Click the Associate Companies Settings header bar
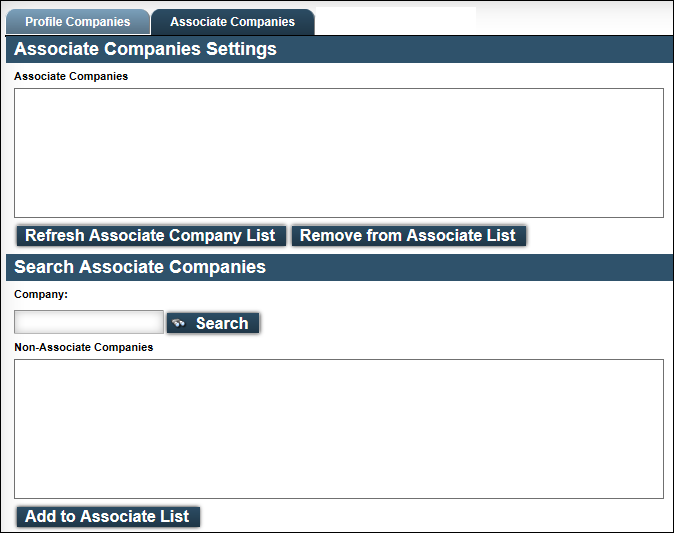Screen dimensions: 674x533 pyautogui.click(x=340, y=49)
